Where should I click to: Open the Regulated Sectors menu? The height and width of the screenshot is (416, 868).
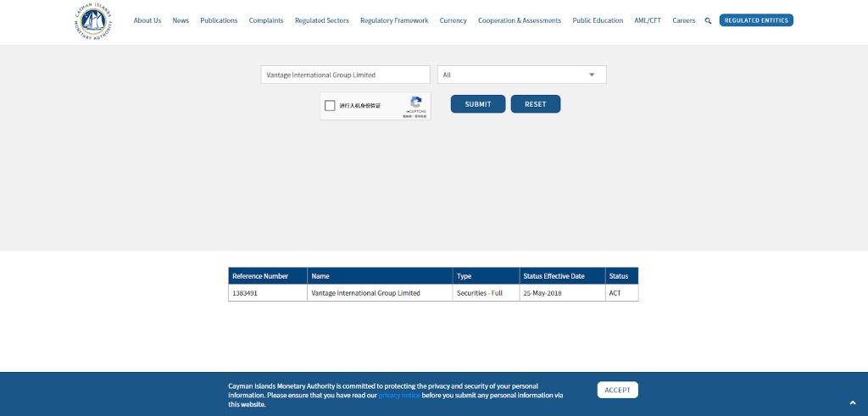(321, 20)
